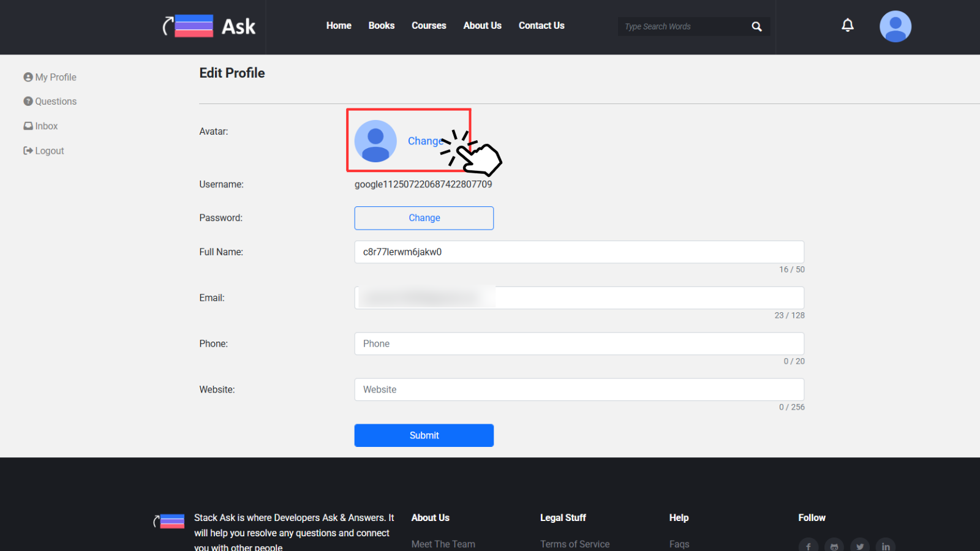Screen dimensions: 980x551
Task: Click the Edit Profile heading
Action: (x=232, y=73)
